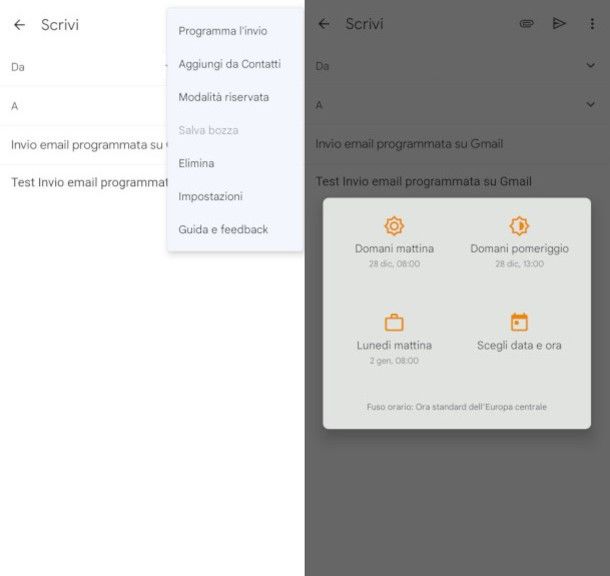The width and height of the screenshot is (610, 576).
Task: Click subject field in left compose screen
Action: tap(83, 145)
